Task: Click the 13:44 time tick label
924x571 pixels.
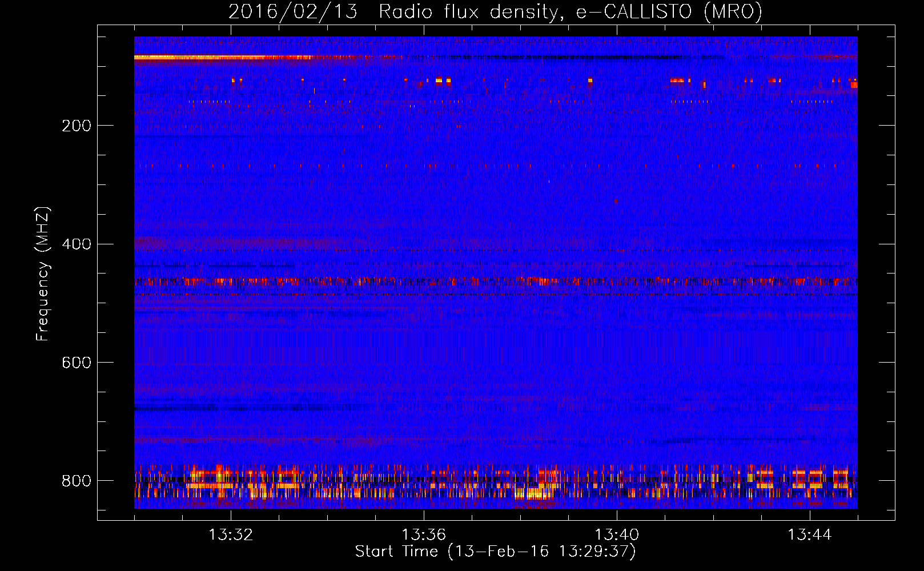Action: point(810,535)
